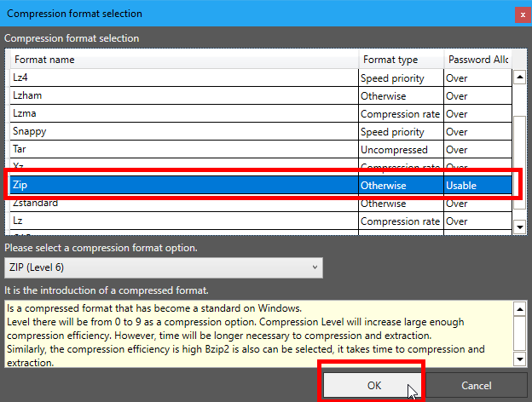Cancel the compression format dialog
This screenshot has width=532, height=402.
point(476,385)
